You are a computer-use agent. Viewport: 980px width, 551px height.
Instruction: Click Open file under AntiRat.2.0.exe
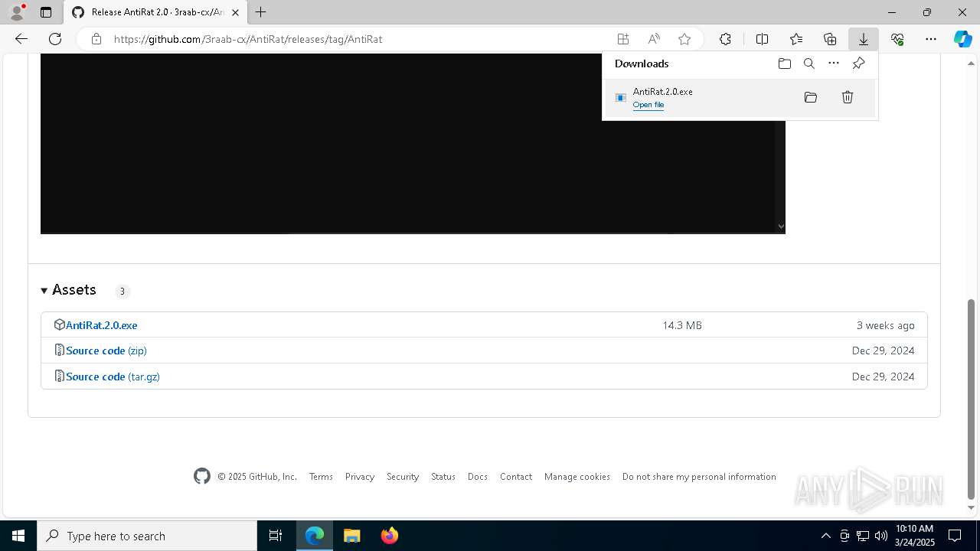648,105
